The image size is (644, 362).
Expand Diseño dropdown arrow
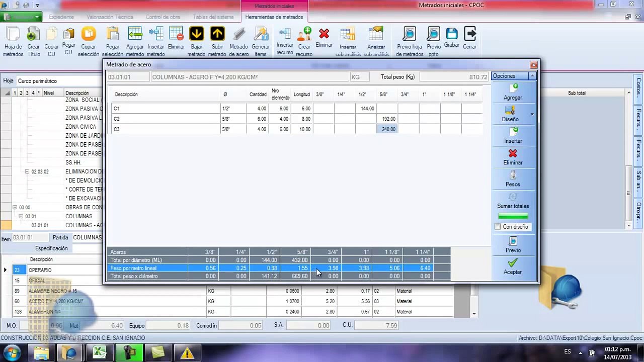(532, 115)
